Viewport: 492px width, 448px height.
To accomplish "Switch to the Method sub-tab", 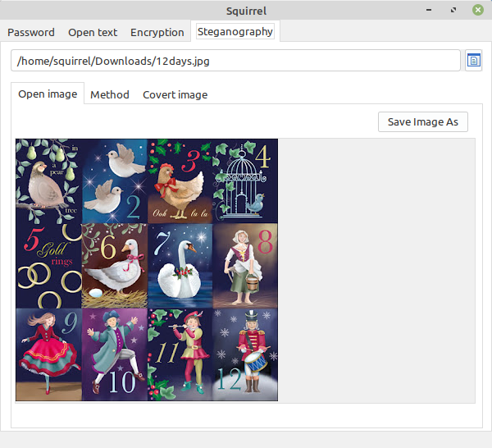I will (x=110, y=94).
